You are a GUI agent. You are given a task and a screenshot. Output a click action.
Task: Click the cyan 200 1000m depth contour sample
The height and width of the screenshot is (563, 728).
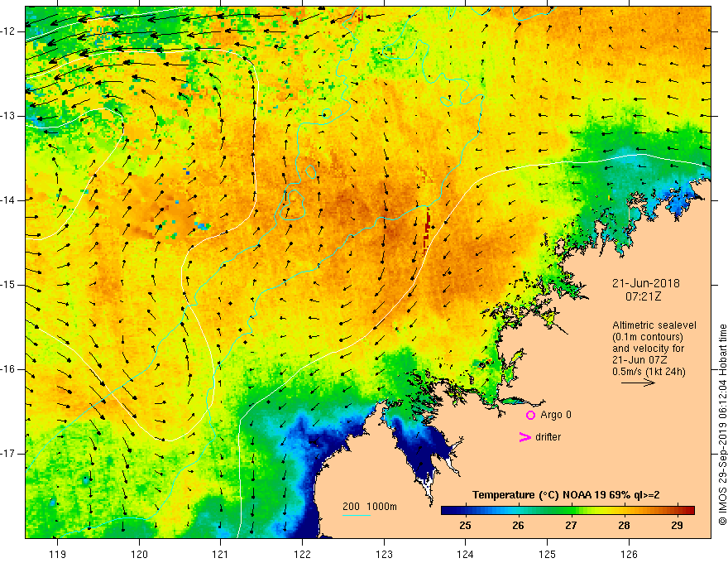(356, 515)
